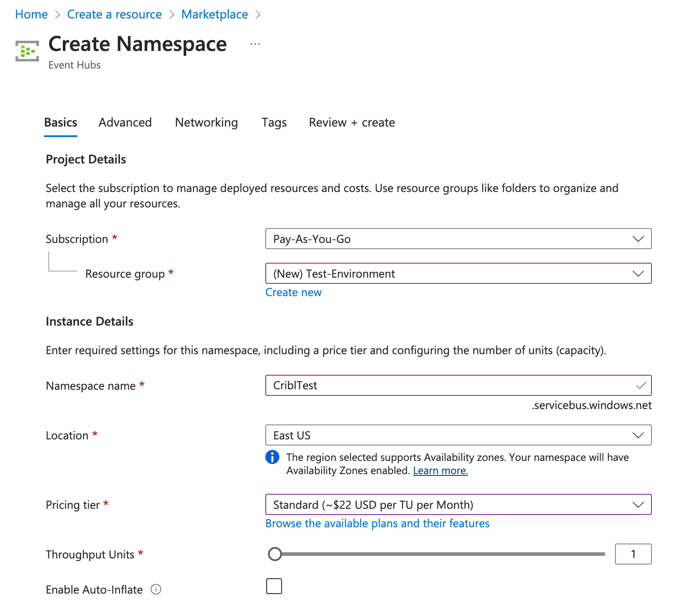Click the Event Hubs subtitle text
680x616 pixels.
point(74,65)
